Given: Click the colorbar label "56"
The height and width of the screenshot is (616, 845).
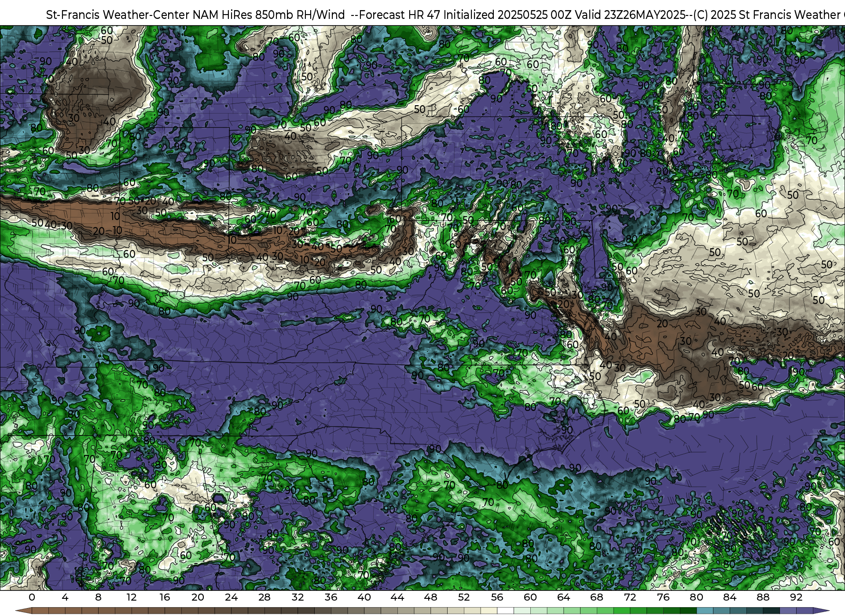Looking at the screenshot, I should (x=497, y=597).
